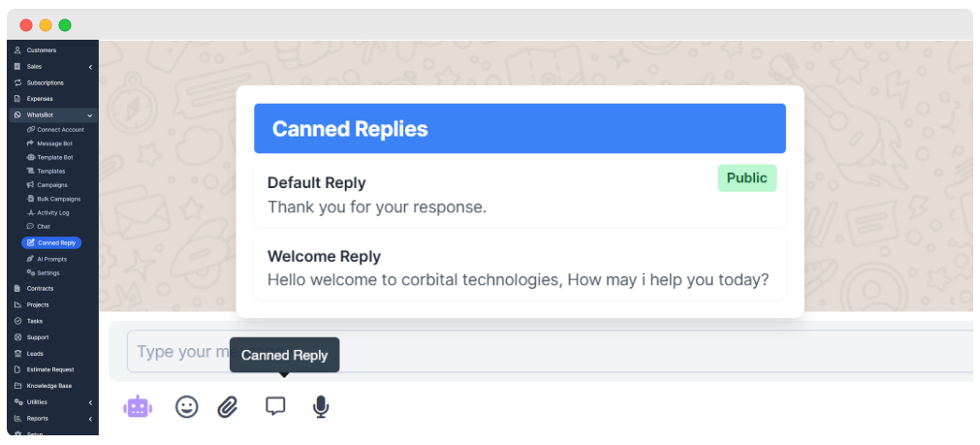Click the paperclip attachment icon

[x=227, y=407]
